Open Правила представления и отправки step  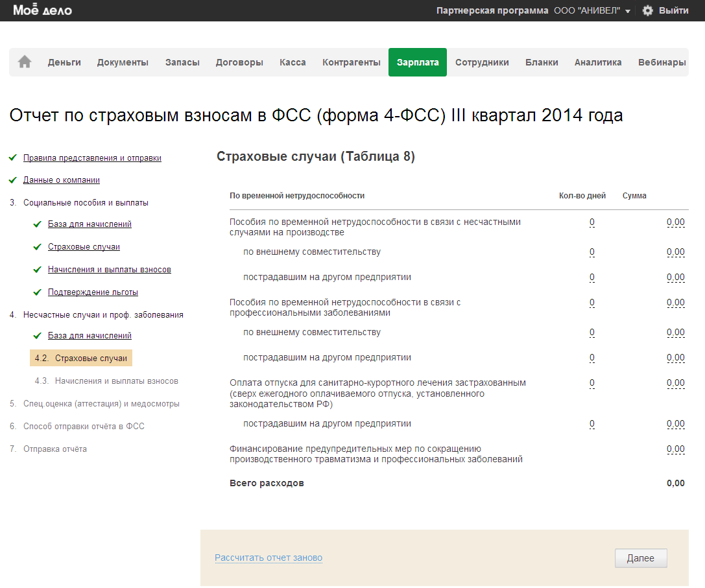(92, 158)
